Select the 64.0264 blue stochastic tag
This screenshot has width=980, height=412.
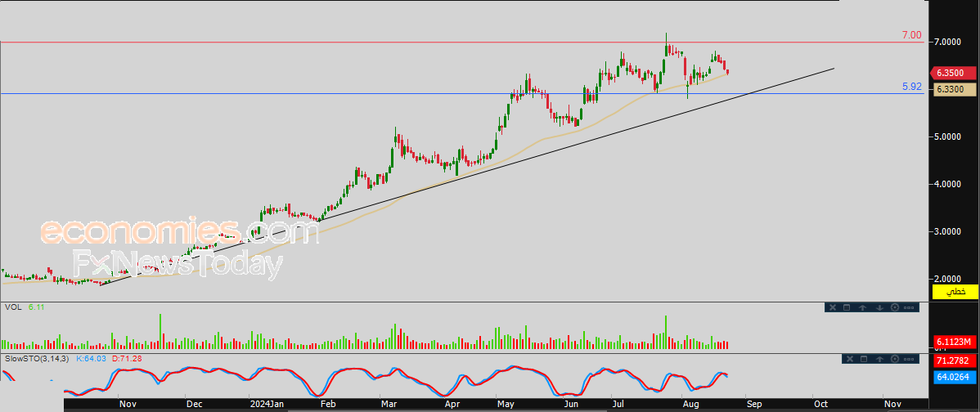pos(955,376)
